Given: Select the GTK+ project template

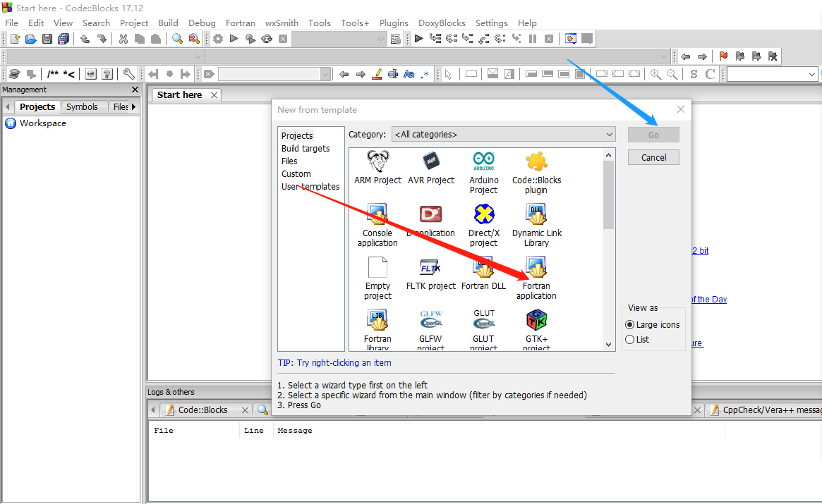Looking at the screenshot, I should click(x=536, y=328).
